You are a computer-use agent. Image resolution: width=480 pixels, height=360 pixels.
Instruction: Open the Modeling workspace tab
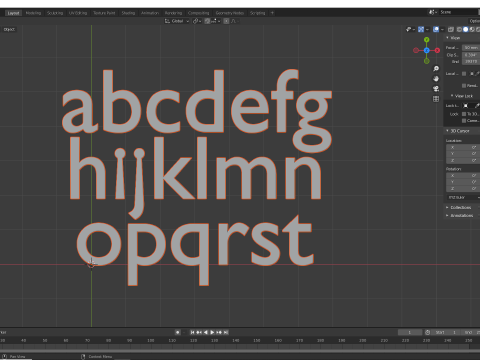coord(33,13)
